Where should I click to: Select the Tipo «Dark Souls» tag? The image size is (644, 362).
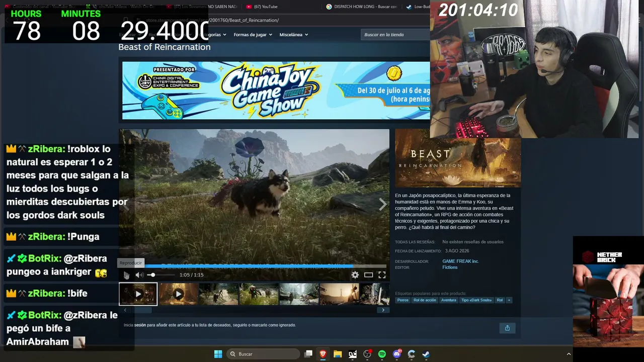pyautogui.click(x=476, y=300)
